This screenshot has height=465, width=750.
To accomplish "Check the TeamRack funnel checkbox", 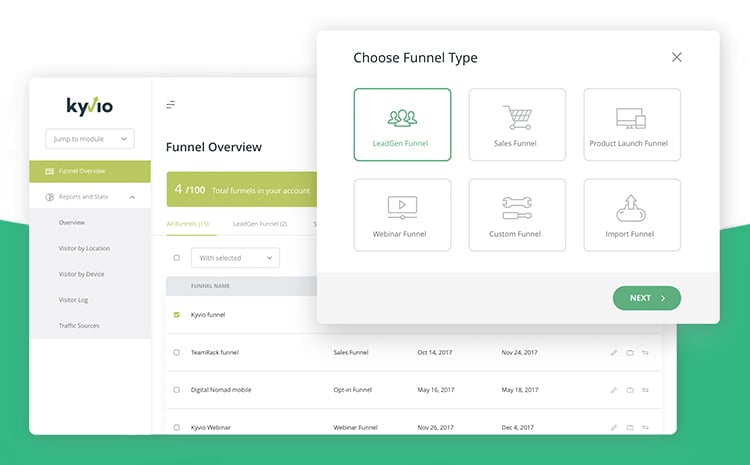I will pos(177,352).
